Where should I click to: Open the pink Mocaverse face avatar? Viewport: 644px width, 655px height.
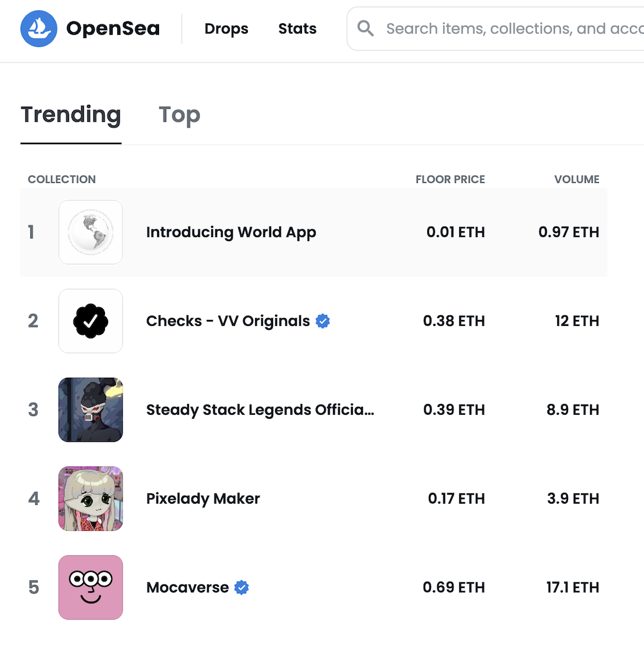tap(91, 587)
